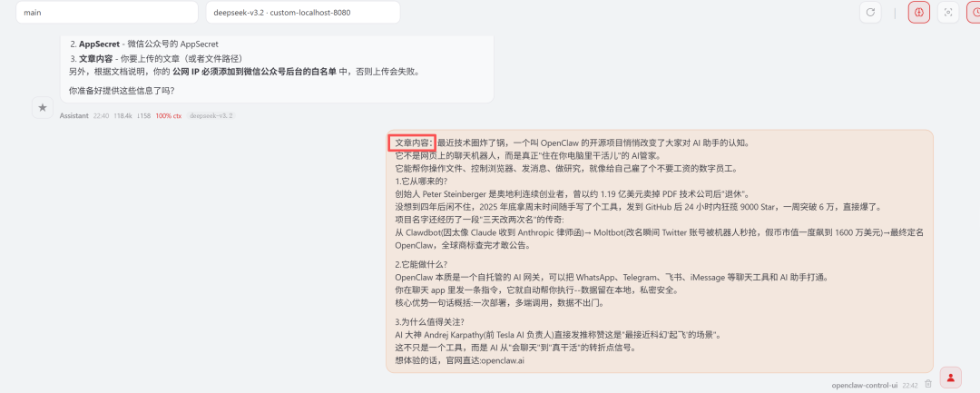
Task: Click the "118.4k" token count
Action: (x=122, y=115)
